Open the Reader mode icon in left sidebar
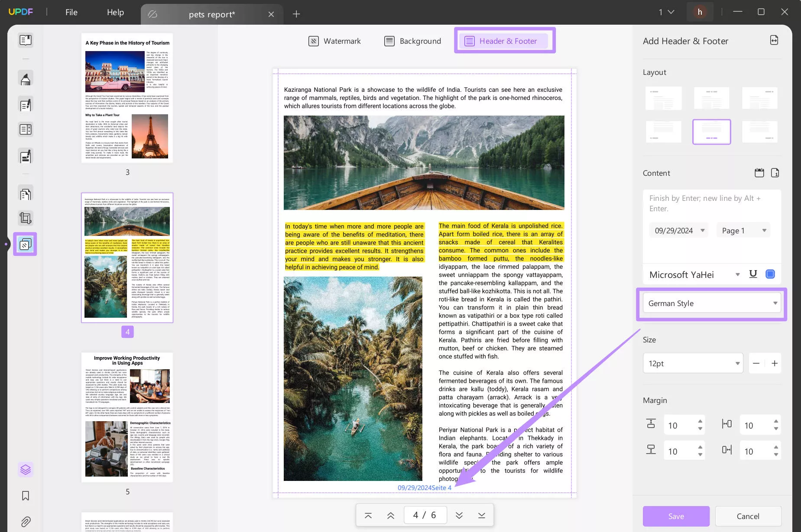The height and width of the screenshot is (532, 801). 26,40
